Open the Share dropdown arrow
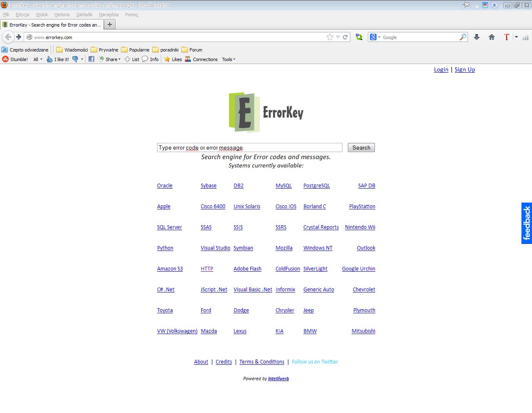The width and height of the screenshot is (532, 413). pyautogui.click(x=120, y=59)
